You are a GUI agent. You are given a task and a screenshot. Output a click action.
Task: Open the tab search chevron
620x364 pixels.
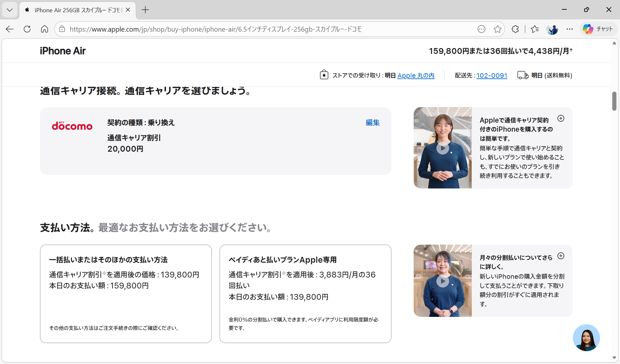pyautogui.click(x=9, y=10)
